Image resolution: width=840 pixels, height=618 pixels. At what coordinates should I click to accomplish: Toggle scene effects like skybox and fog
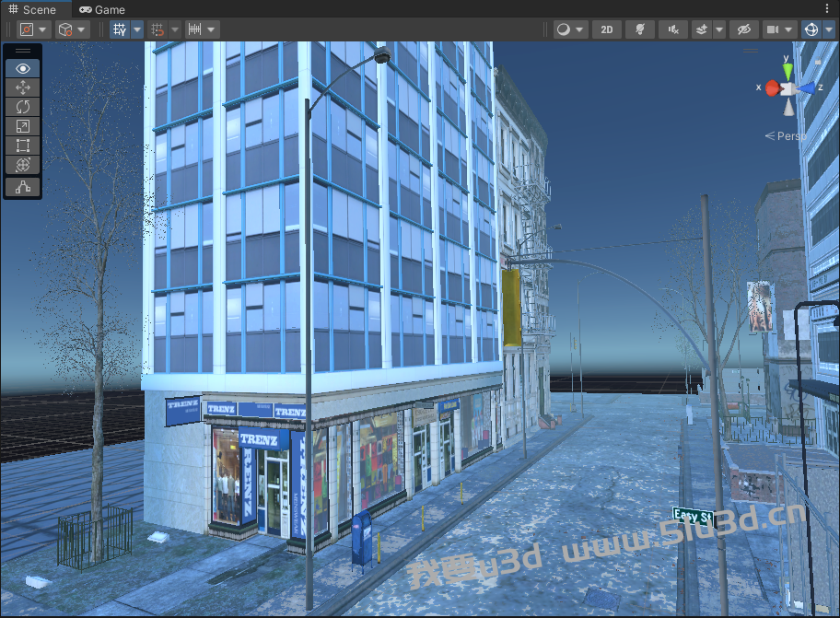702,29
